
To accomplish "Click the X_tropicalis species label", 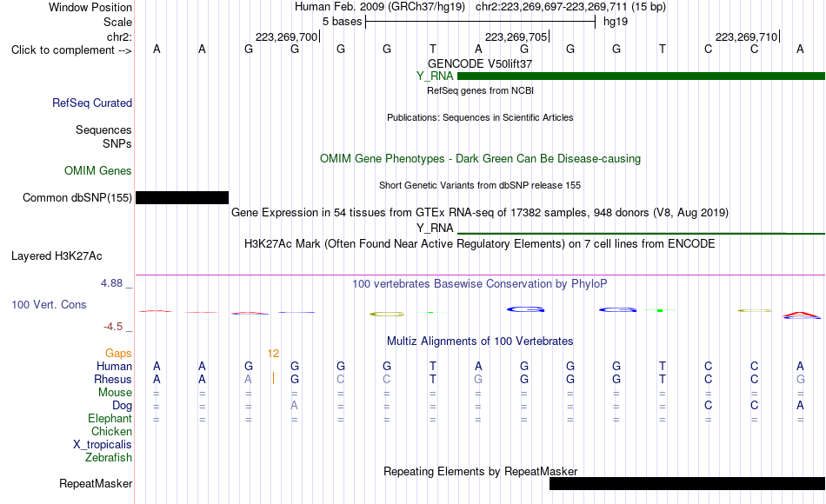I will click(103, 445).
